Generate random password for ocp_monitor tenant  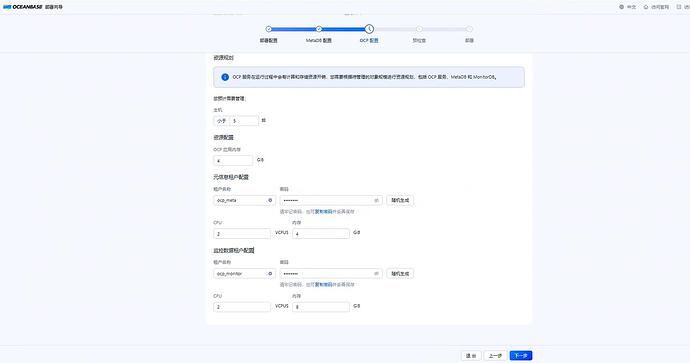[400, 274]
